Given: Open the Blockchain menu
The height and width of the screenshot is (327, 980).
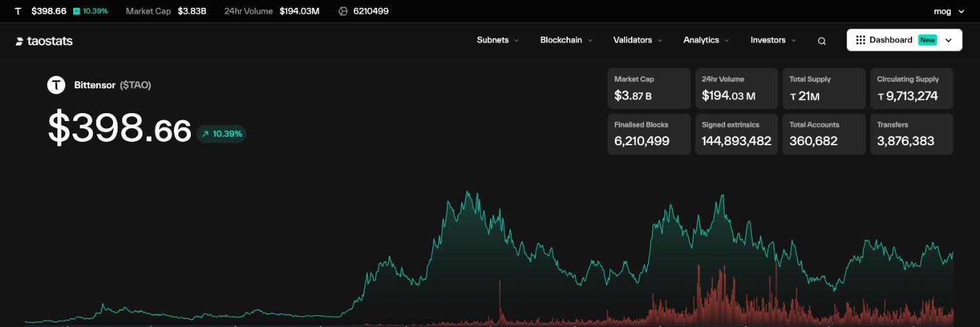Looking at the screenshot, I should (x=566, y=40).
